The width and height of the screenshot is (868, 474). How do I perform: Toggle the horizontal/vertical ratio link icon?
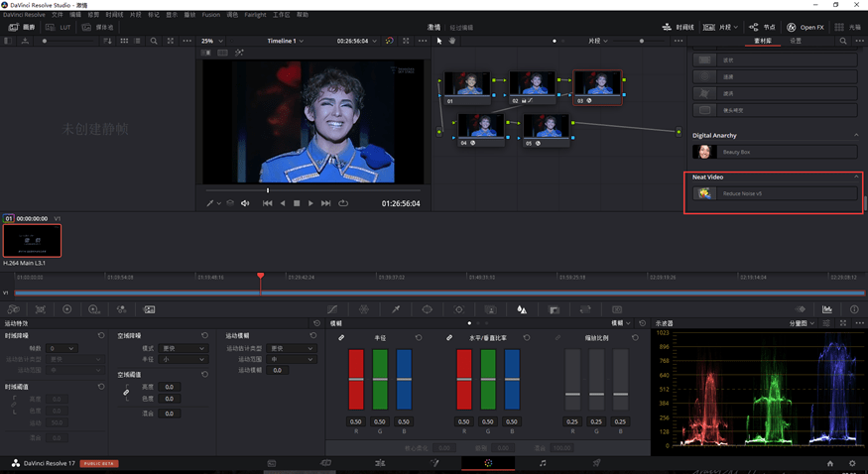click(449, 338)
